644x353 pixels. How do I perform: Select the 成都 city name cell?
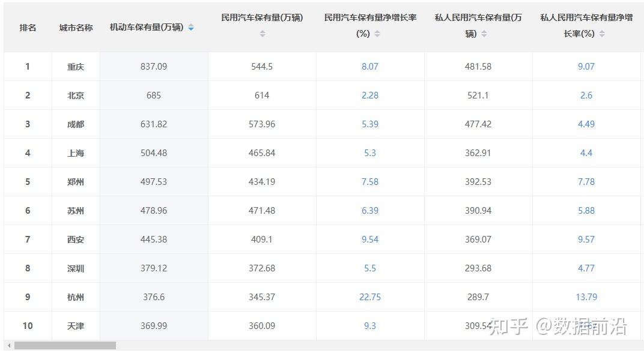point(76,124)
